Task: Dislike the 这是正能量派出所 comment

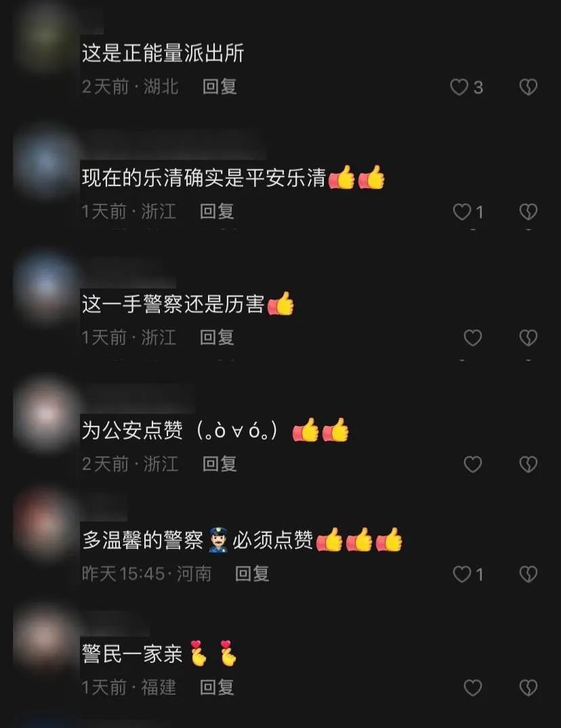Action: coord(528,87)
